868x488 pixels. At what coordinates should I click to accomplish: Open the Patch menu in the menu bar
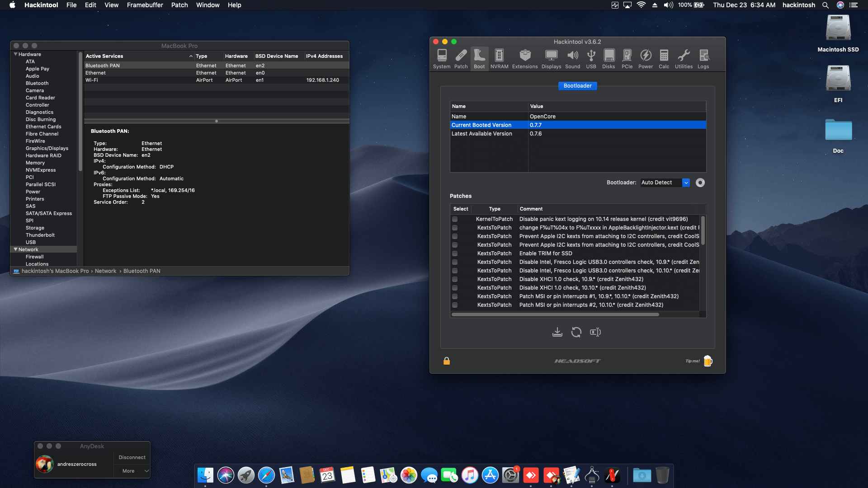(x=179, y=5)
